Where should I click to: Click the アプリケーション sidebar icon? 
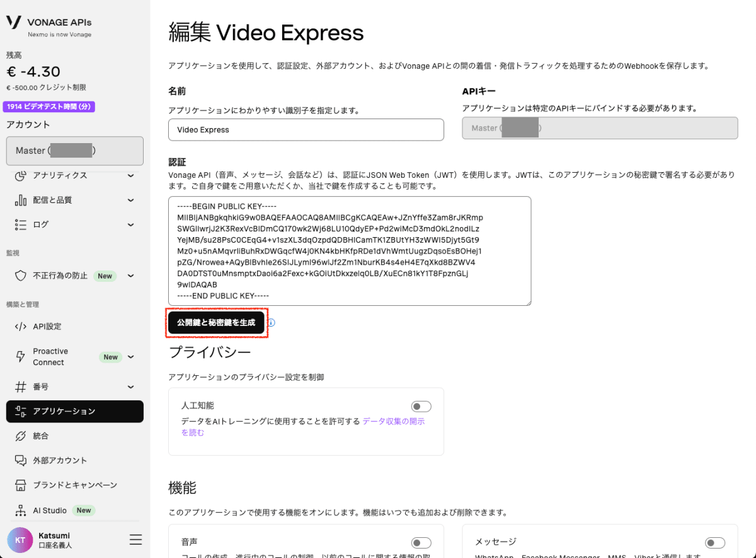coord(21,411)
